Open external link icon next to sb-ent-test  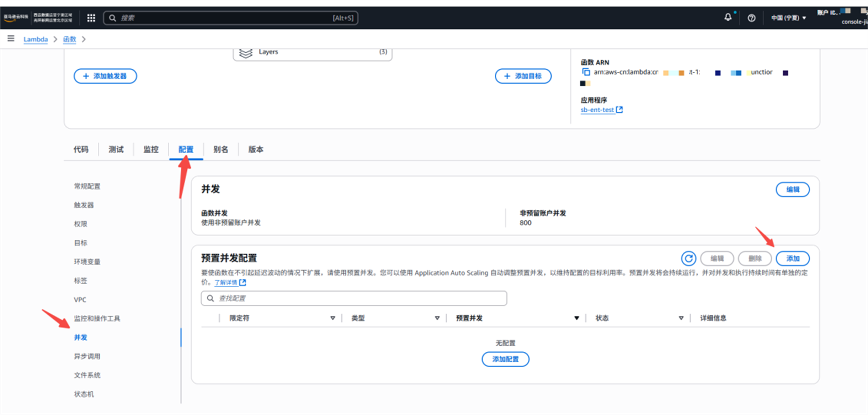click(619, 109)
